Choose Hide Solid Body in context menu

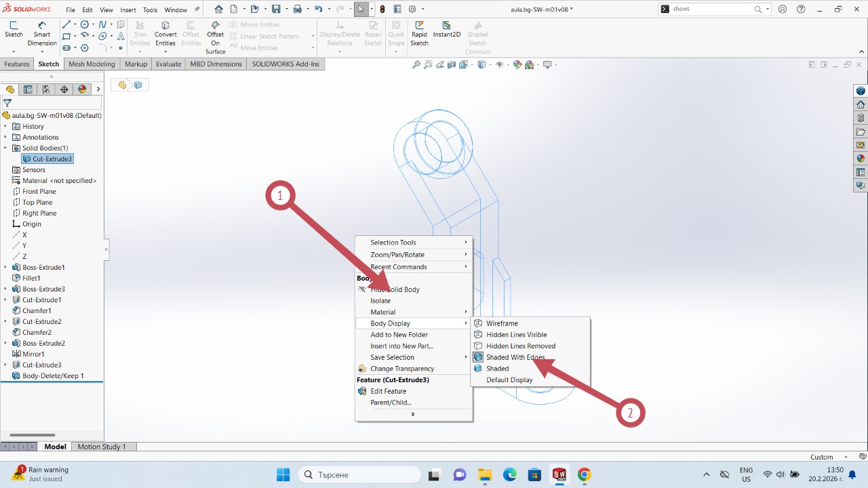(395, 289)
